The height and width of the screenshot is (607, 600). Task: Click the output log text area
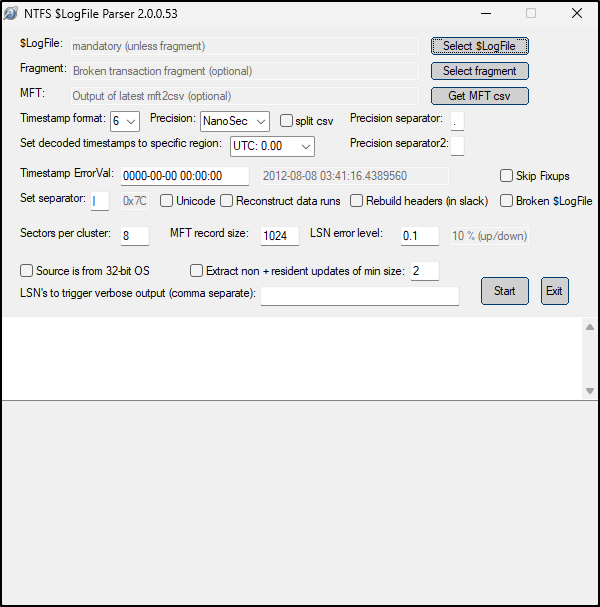point(292,359)
